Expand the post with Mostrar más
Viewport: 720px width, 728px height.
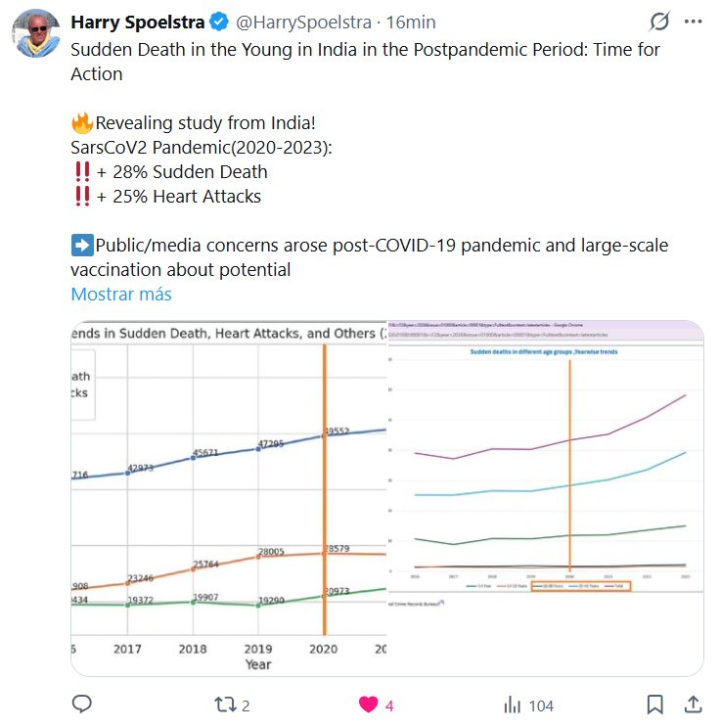point(121,294)
